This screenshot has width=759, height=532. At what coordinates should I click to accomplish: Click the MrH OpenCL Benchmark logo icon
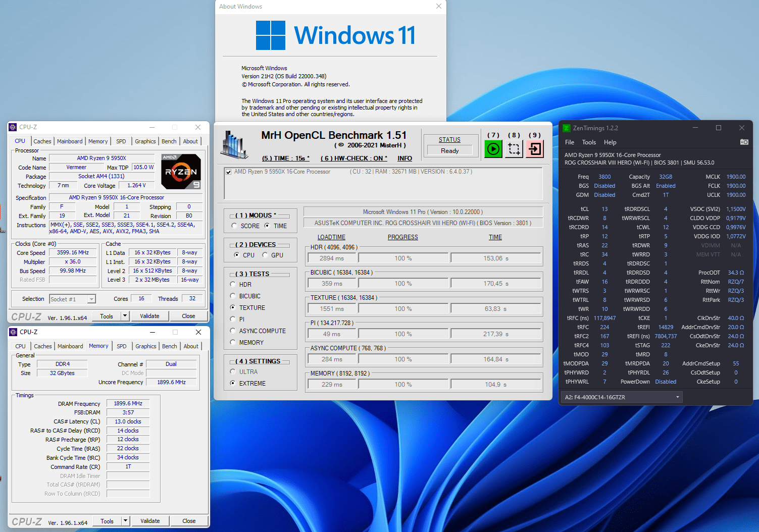coord(234,145)
